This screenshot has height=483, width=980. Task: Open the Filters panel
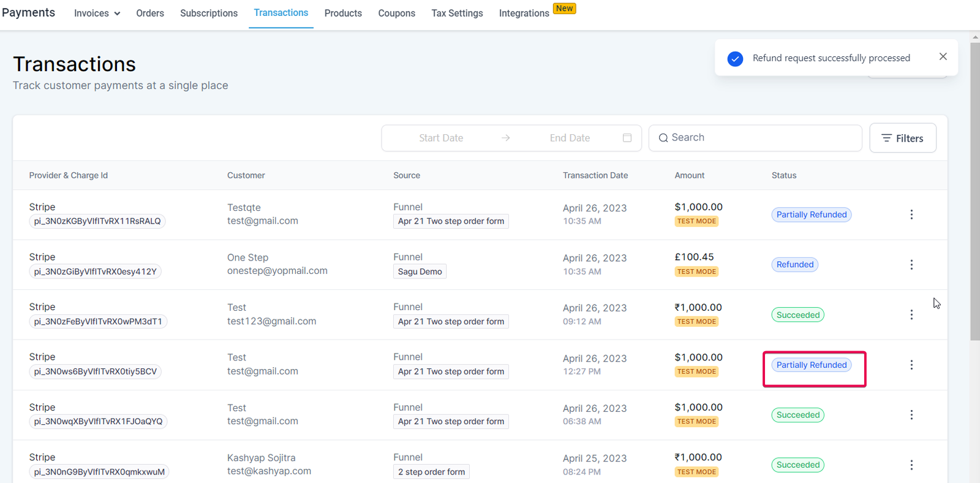click(902, 138)
